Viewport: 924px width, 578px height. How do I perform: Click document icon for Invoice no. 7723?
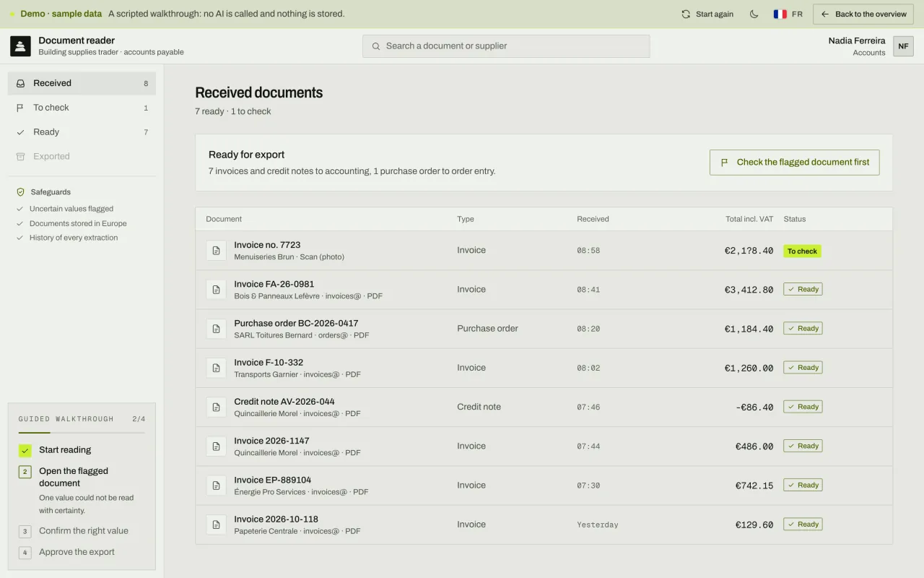(216, 251)
